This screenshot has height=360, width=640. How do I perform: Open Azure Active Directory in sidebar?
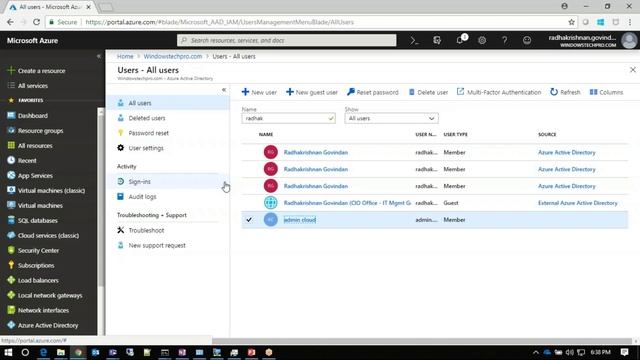(49, 325)
